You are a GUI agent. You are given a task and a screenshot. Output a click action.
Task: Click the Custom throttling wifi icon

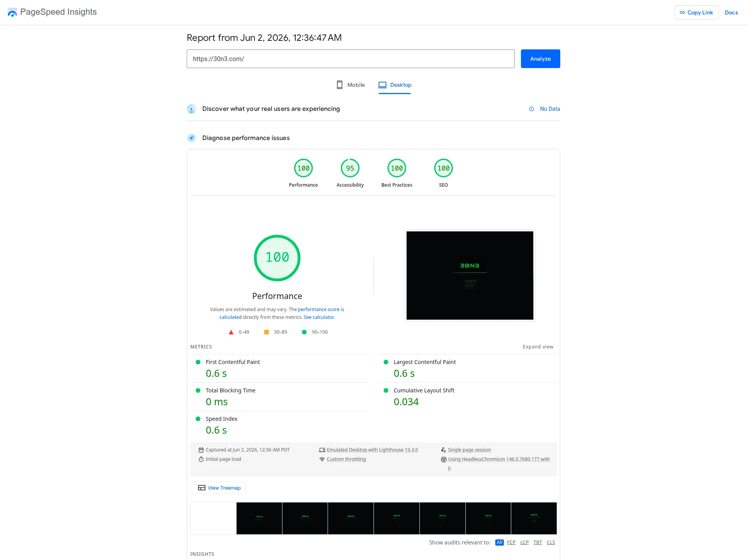coord(322,459)
